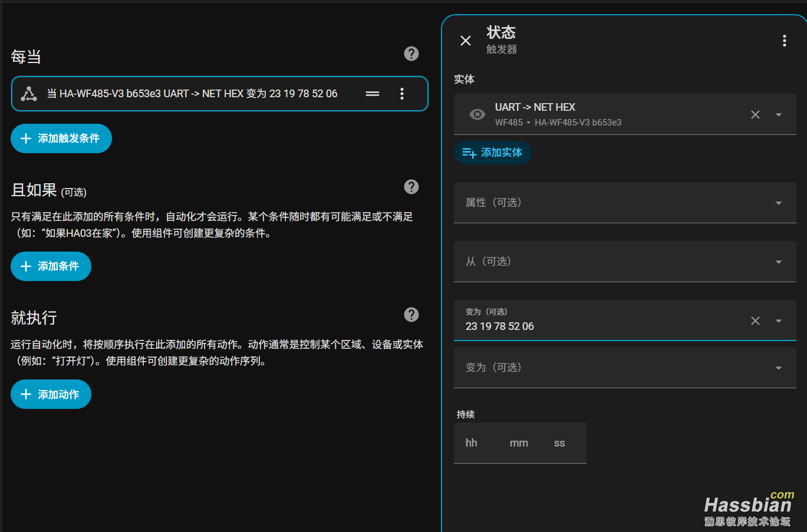Open help for the 每当 section
The width and height of the screenshot is (807, 532).
pos(411,54)
